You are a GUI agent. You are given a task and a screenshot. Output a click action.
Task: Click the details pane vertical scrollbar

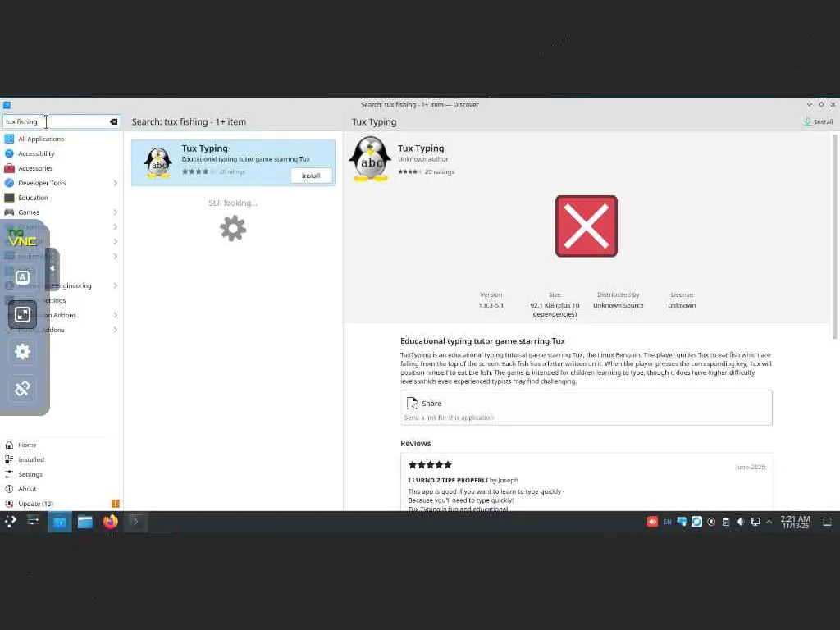coord(834,235)
